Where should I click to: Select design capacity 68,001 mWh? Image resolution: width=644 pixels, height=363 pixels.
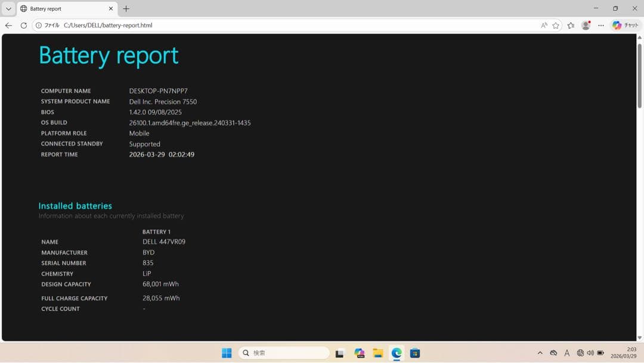pyautogui.click(x=160, y=284)
